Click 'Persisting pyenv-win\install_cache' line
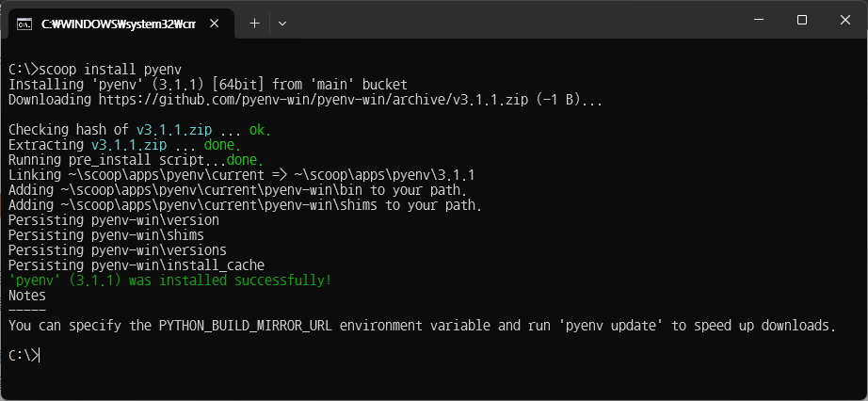This screenshot has height=401, width=868. pyautogui.click(x=137, y=265)
